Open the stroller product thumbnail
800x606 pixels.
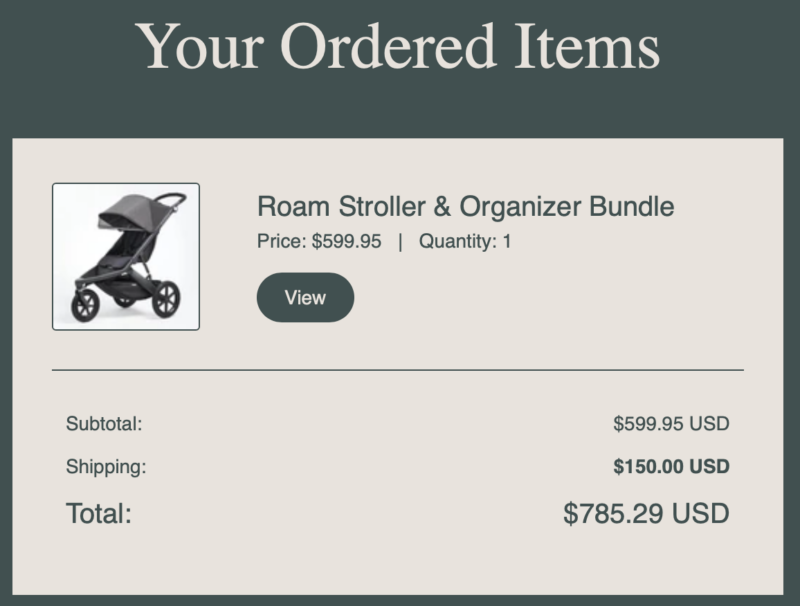tap(126, 256)
